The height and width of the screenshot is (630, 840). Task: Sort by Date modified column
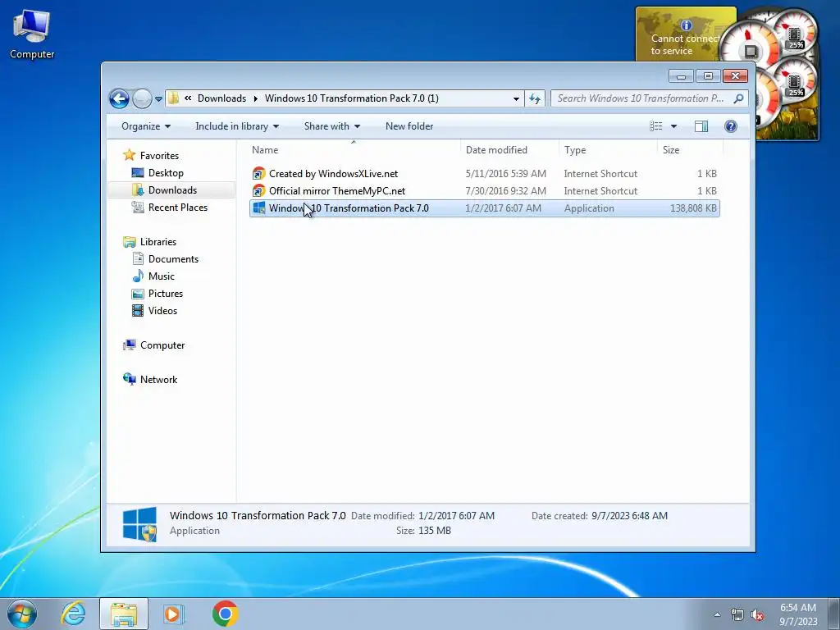click(509, 150)
